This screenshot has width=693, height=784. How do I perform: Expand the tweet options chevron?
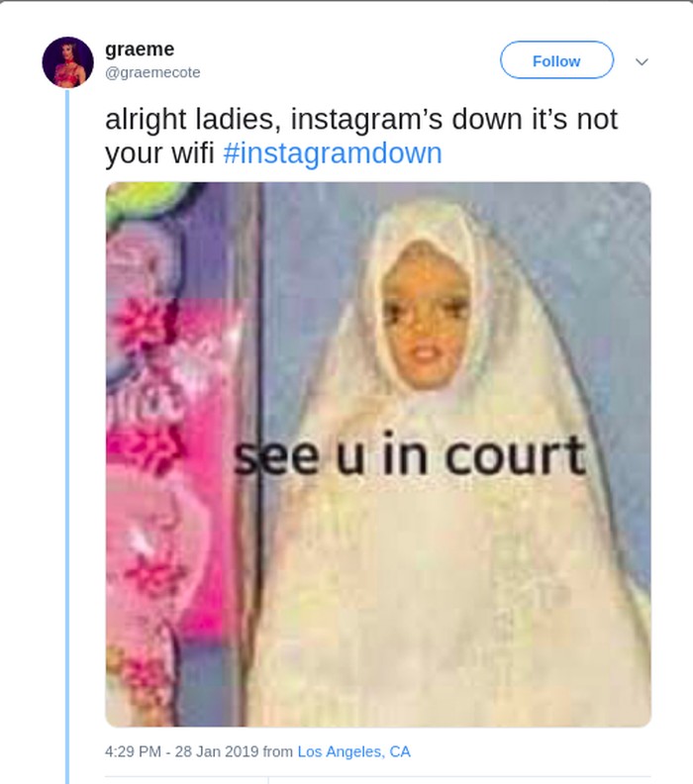[642, 62]
